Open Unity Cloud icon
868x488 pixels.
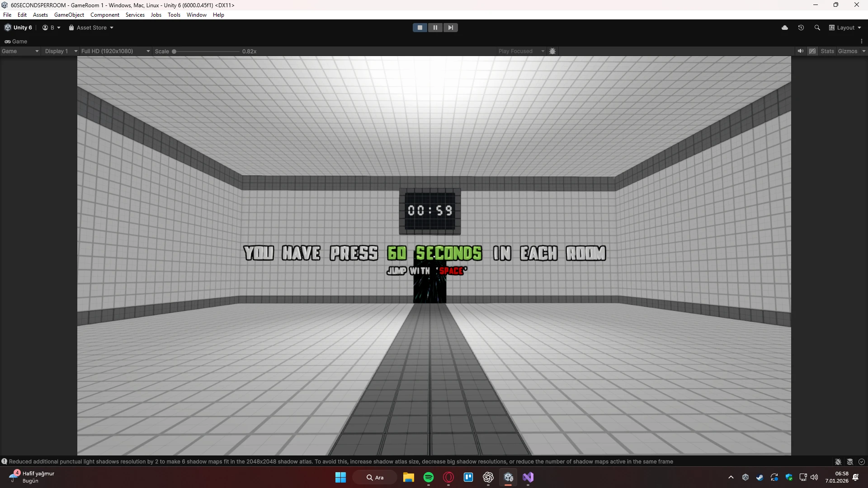coord(785,28)
